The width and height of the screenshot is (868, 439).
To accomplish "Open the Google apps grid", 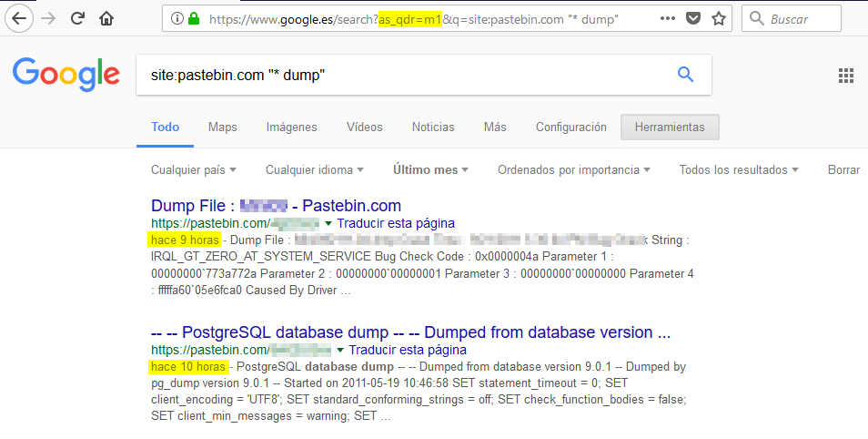I will [x=845, y=75].
